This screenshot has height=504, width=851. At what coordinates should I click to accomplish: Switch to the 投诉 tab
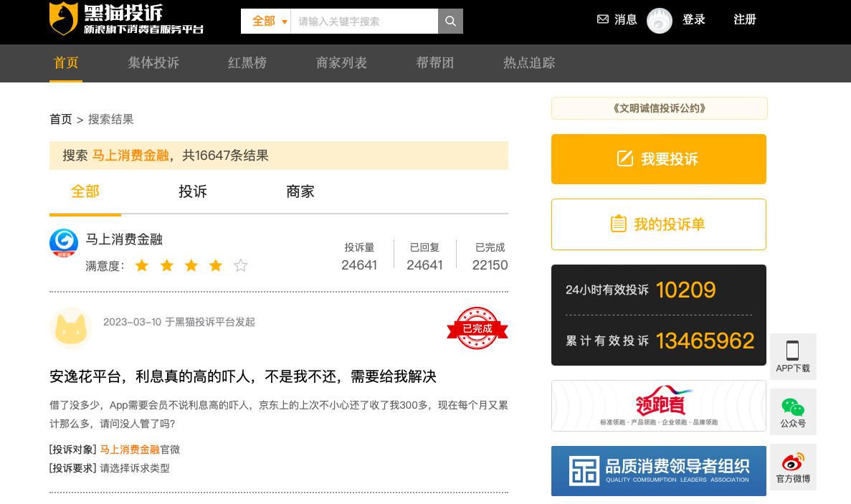click(x=193, y=191)
